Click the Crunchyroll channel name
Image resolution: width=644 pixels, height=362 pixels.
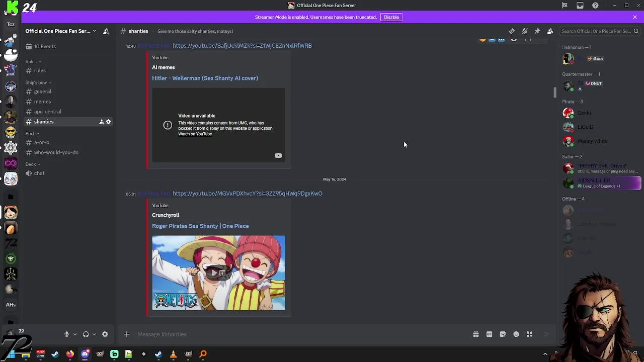pyautogui.click(x=166, y=215)
